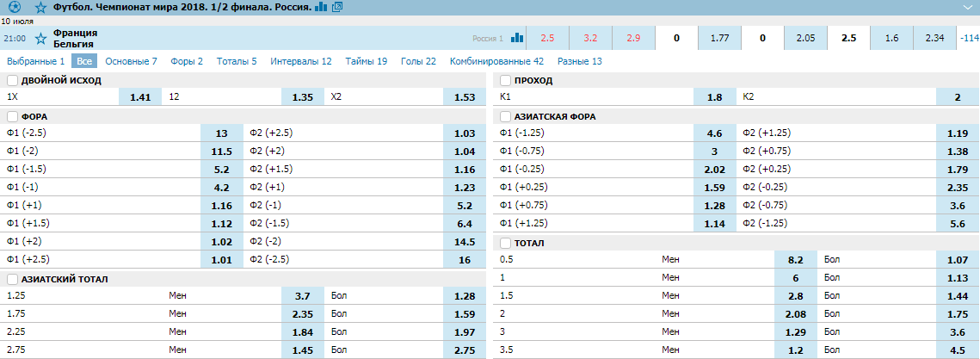Bet total 2 under at 2.08
980x359 pixels.
[796, 314]
